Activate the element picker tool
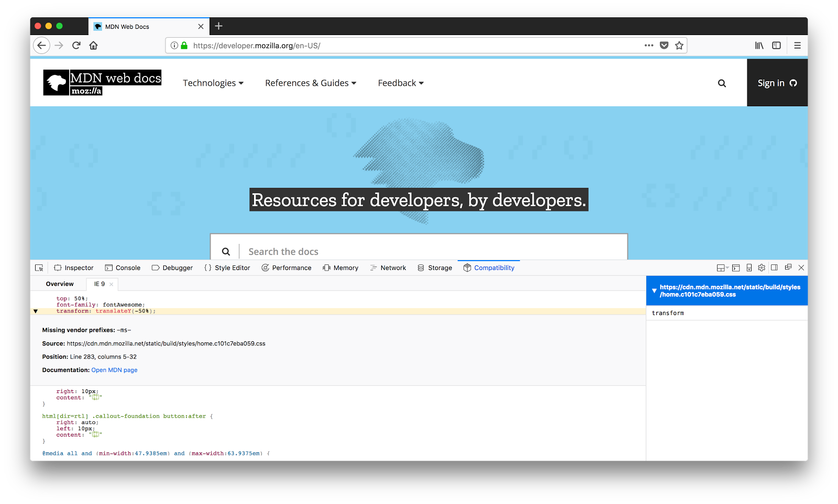Image resolution: width=838 pixels, height=504 pixels. pyautogui.click(x=39, y=268)
